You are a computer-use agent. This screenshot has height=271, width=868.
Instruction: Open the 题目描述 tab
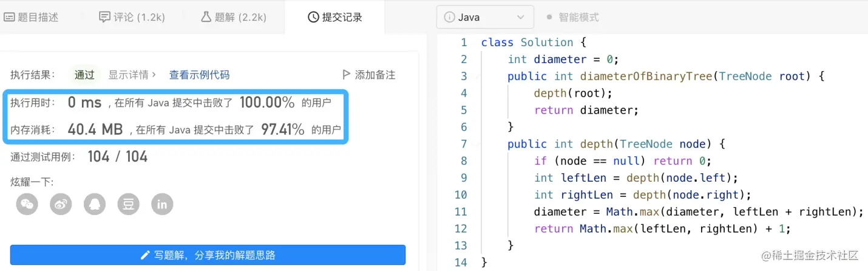click(x=32, y=17)
